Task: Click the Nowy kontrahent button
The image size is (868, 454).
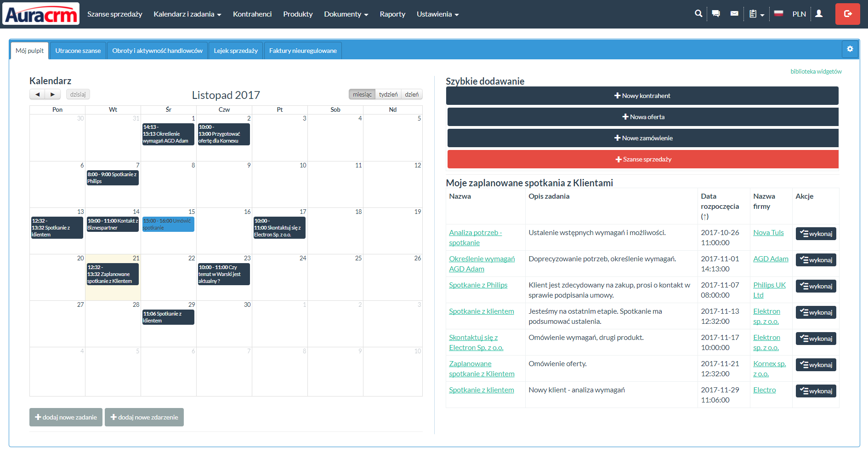Action: coord(642,96)
